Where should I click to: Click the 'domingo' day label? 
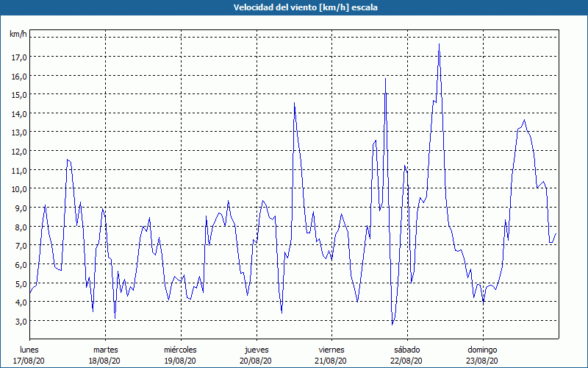coord(482,350)
